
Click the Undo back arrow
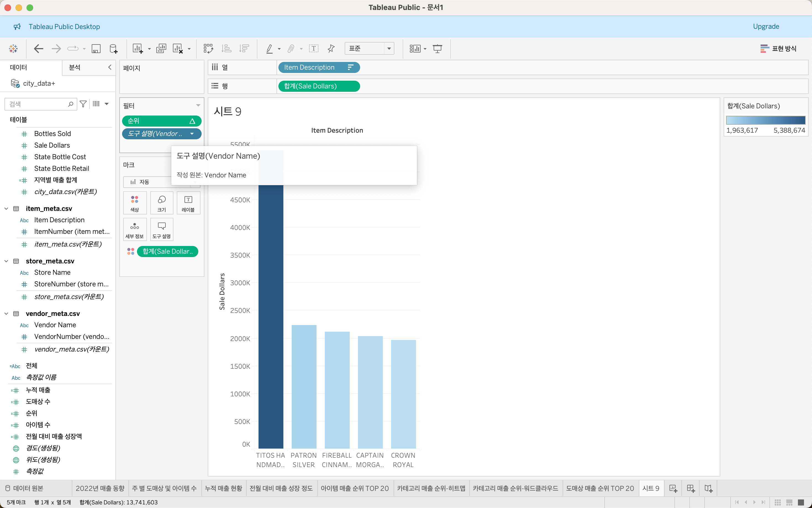pyautogui.click(x=39, y=49)
